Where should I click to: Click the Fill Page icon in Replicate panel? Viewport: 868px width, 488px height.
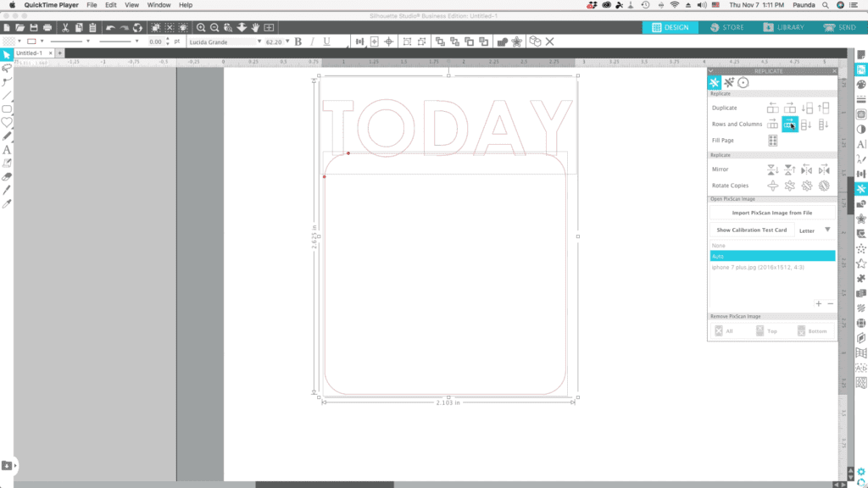[774, 140]
